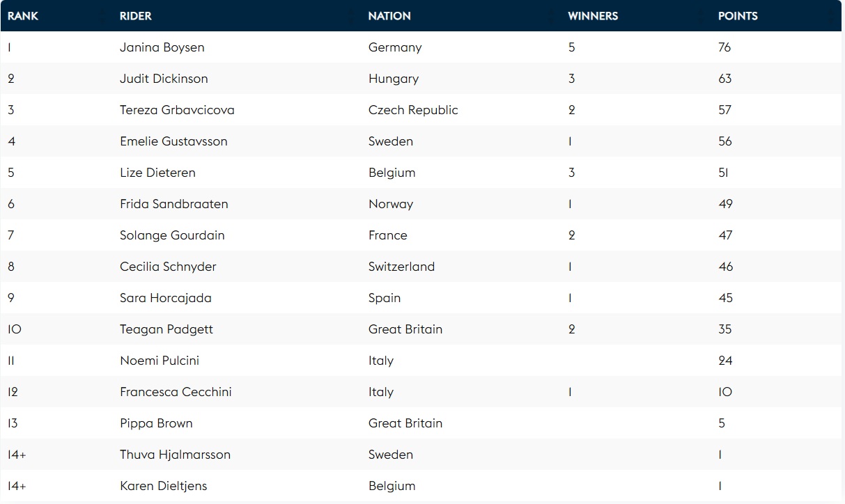Click on Tereza Grbavcicova's name
Screen dimensions: 845x504
(x=177, y=110)
